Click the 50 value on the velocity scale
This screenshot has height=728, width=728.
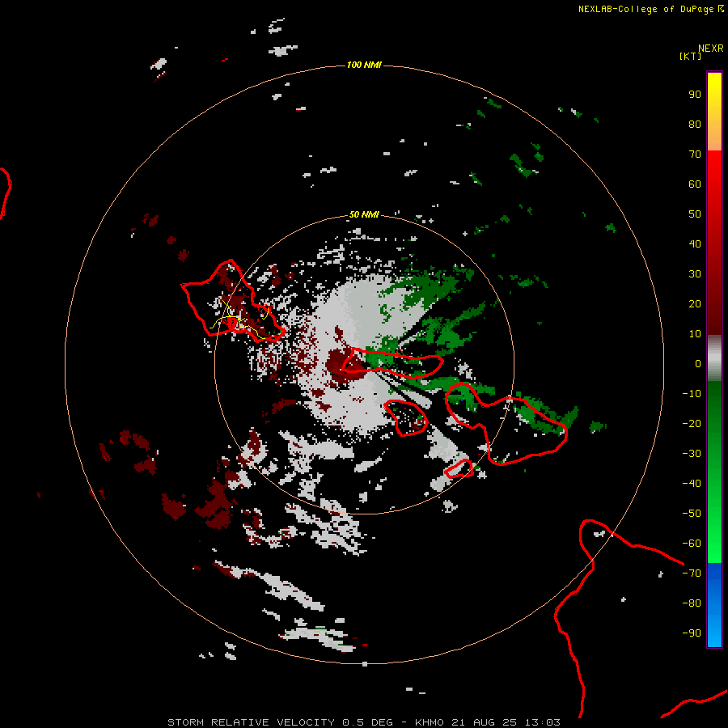(695, 214)
